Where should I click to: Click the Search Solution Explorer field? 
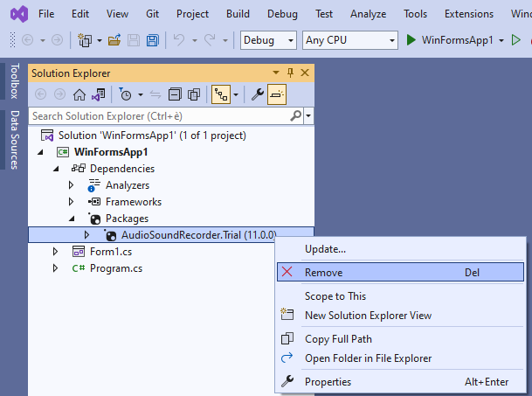(x=157, y=115)
